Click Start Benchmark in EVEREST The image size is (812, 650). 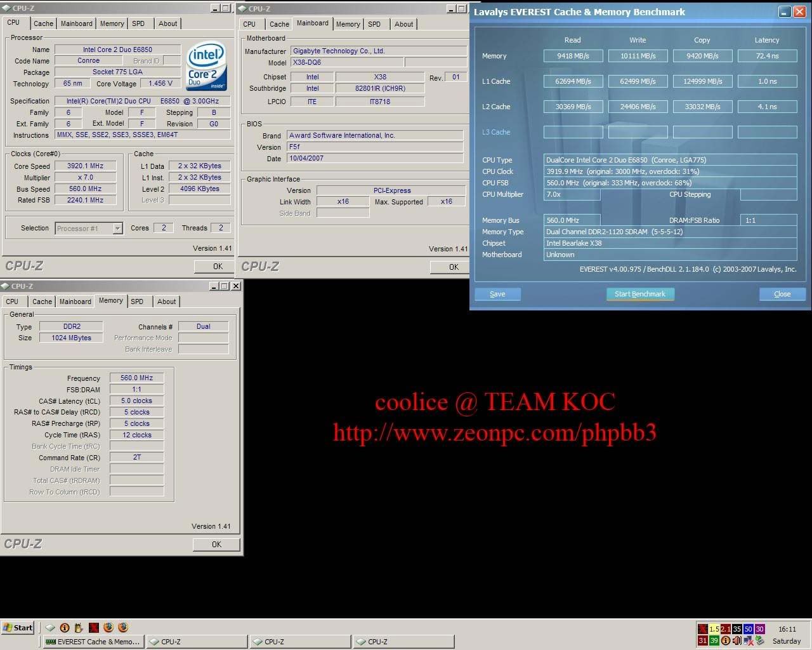point(640,294)
